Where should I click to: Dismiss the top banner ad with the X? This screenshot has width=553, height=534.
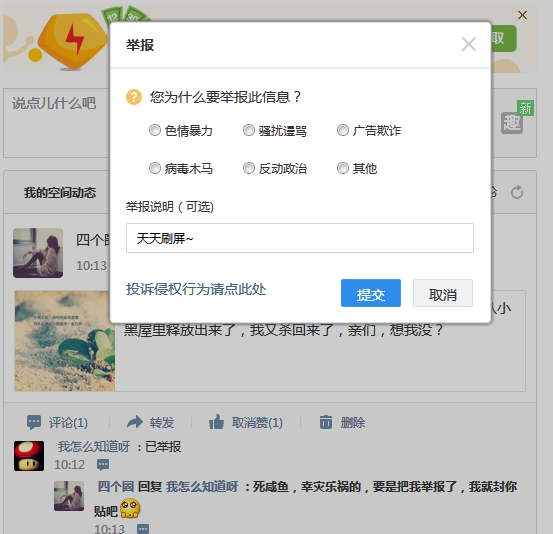point(522,15)
